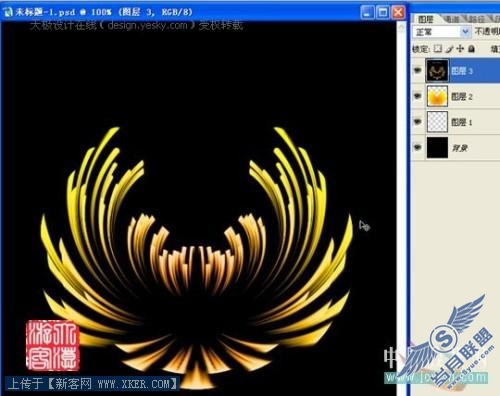Viewport: 500px width, 396px height.
Task: Click the orange 图层 2 thumbnail
Action: (437, 96)
